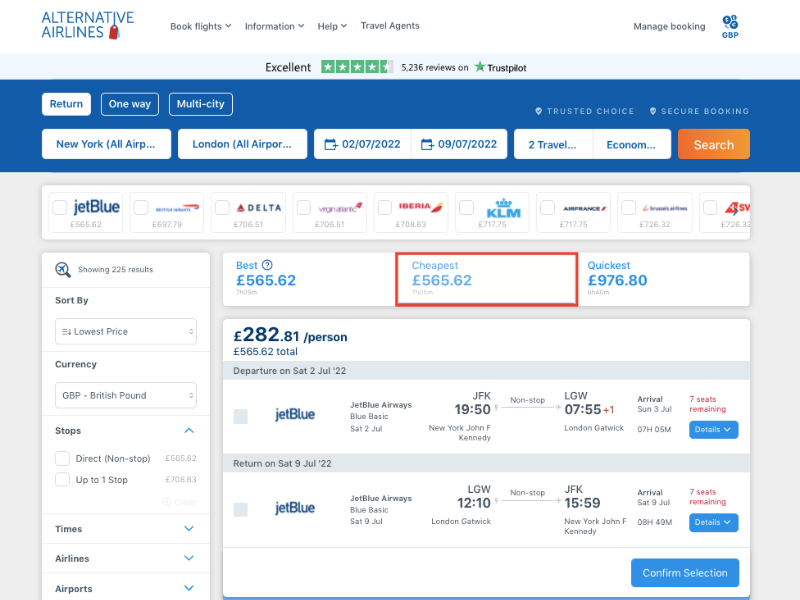This screenshot has width=800, height=600.
Task: Click the jetBlue logo on return flight
Action: coord(295,508)
